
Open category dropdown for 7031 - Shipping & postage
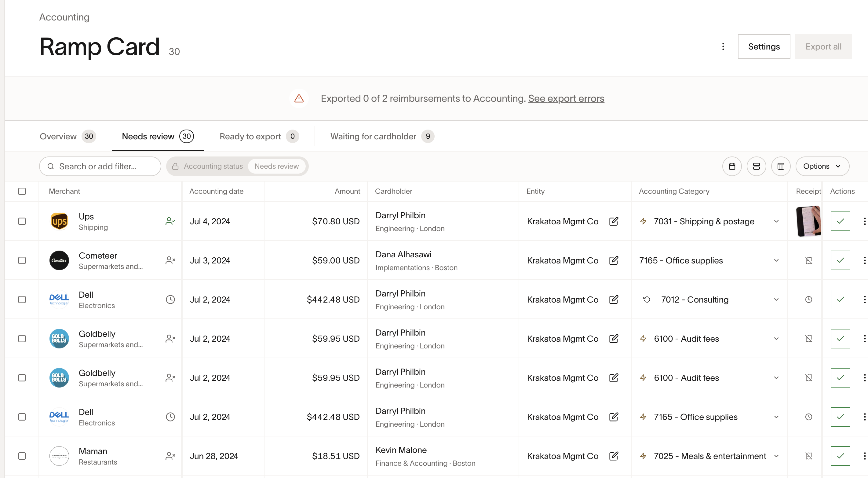pos(776,221)
